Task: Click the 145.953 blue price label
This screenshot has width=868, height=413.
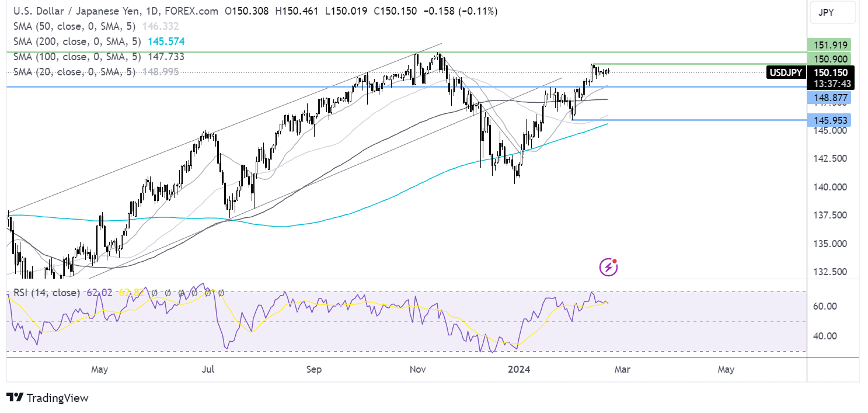Action: coord(830,120)
